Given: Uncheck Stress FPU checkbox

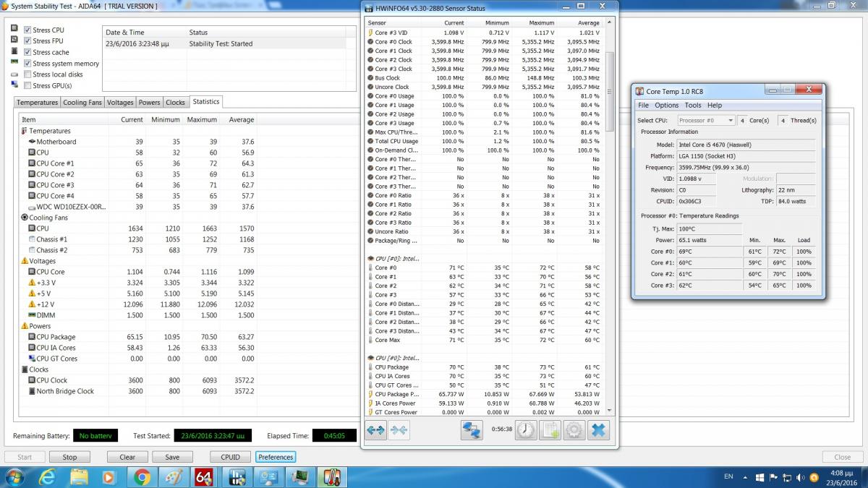Looking at the screenshot, I should [27, 41].
